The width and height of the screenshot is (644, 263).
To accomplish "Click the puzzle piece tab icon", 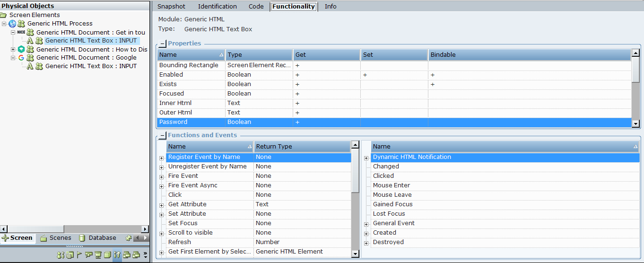I will coord(128,238).
